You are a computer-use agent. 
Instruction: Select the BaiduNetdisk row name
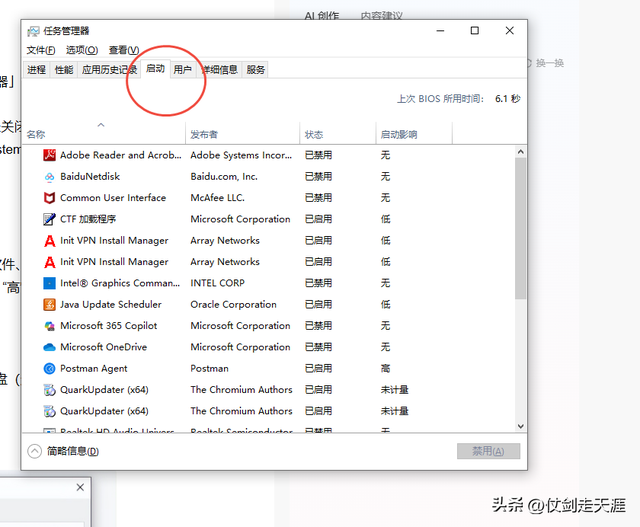pyautogui.click(x=90, y=177)
